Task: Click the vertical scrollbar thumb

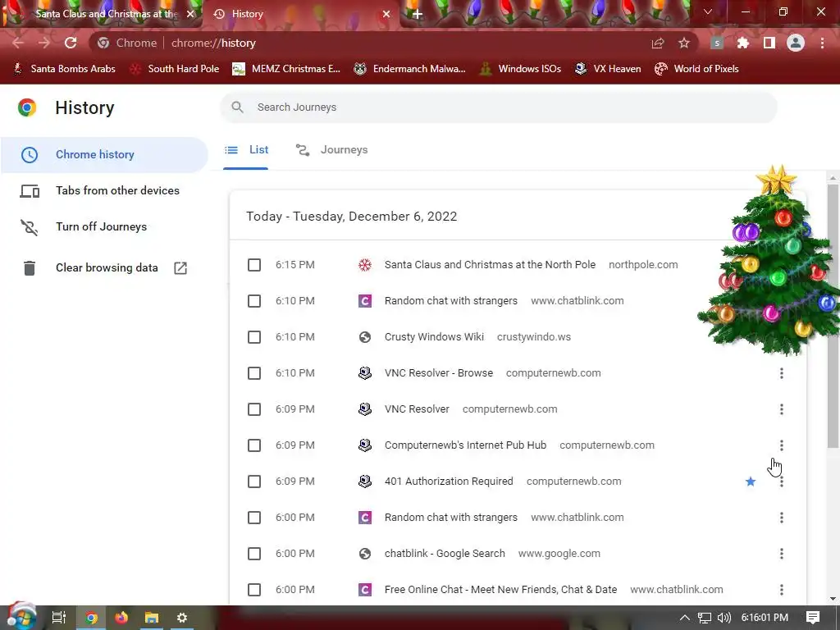Action: click(833, 316)
